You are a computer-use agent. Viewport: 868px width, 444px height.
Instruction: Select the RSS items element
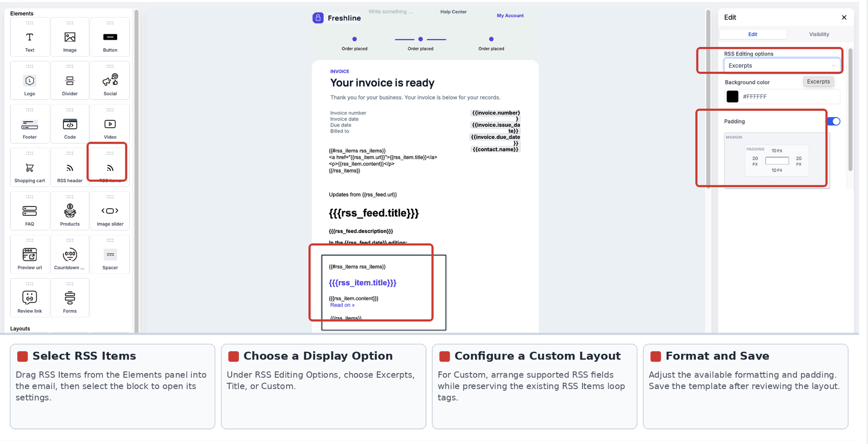click(110, 168)
